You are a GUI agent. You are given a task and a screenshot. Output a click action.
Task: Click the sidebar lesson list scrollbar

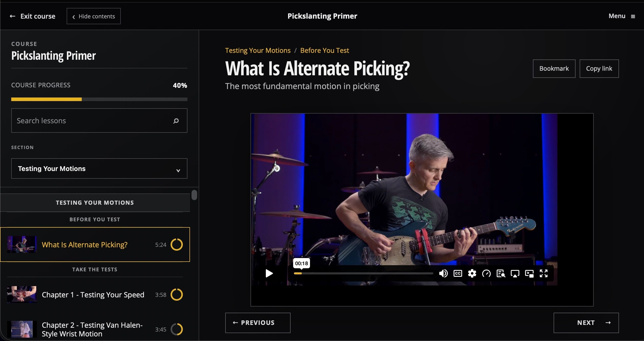coord(194,195)
